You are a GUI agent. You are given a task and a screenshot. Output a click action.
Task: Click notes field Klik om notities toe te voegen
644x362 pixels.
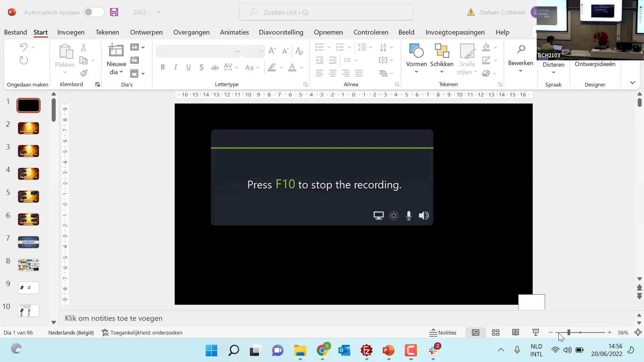click(113, 318)
